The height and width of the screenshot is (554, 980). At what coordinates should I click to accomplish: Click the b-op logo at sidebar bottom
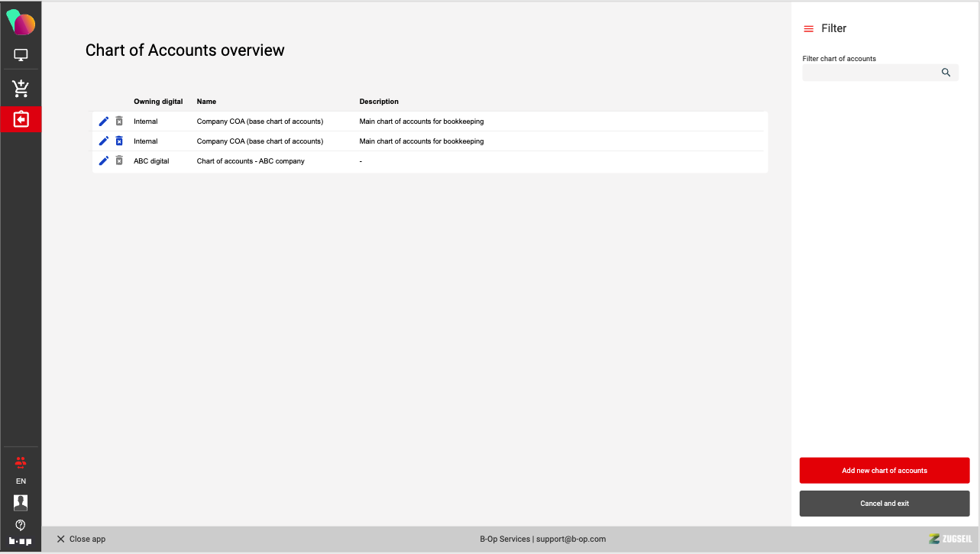click(21, 542)
